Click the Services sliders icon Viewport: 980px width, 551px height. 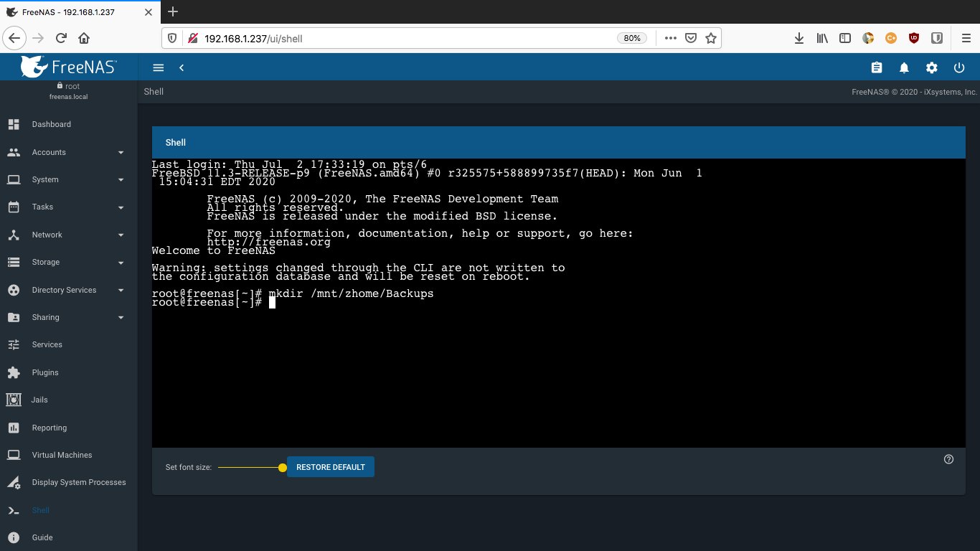[14, 344]
